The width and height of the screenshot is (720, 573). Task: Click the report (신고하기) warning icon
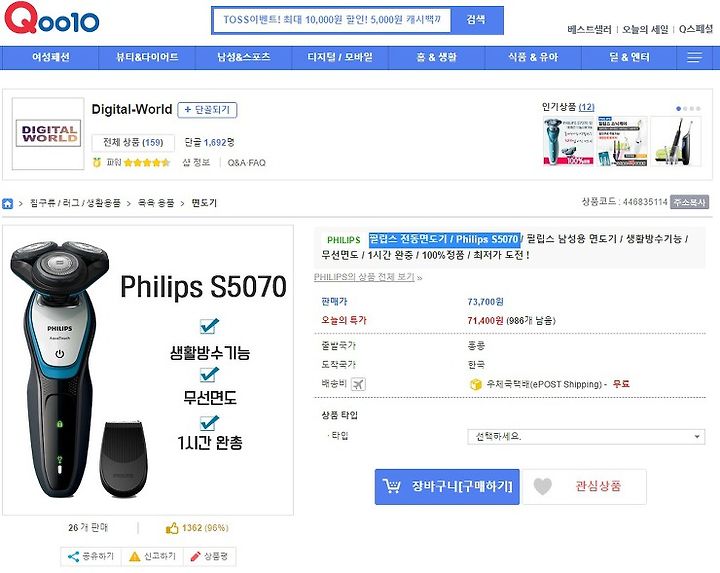click(x=134, y=556)
